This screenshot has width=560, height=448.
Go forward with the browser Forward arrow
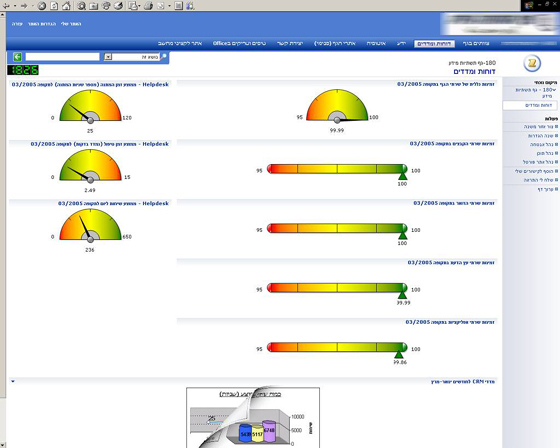[24, 6]
